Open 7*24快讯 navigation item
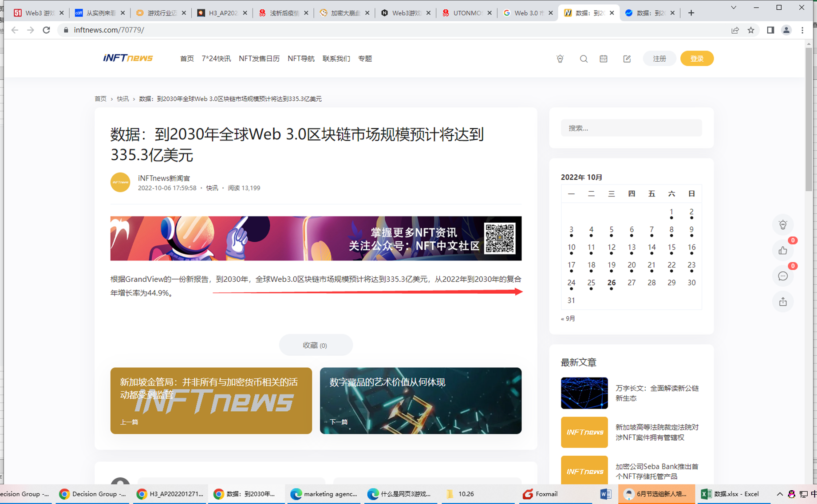 (x=216, y=59)
